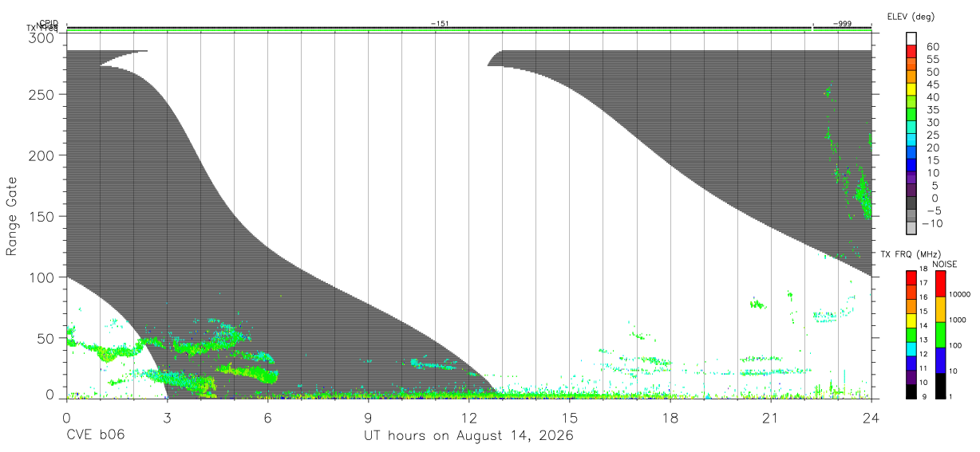Viewport: 980px width, 452px height.
Task: Click the red ELEV swatch between 55 and 60
Action: click(911, 51)
